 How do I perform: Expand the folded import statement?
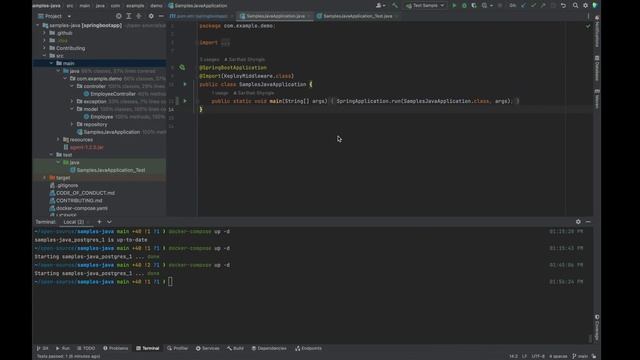tap(225, 42)
